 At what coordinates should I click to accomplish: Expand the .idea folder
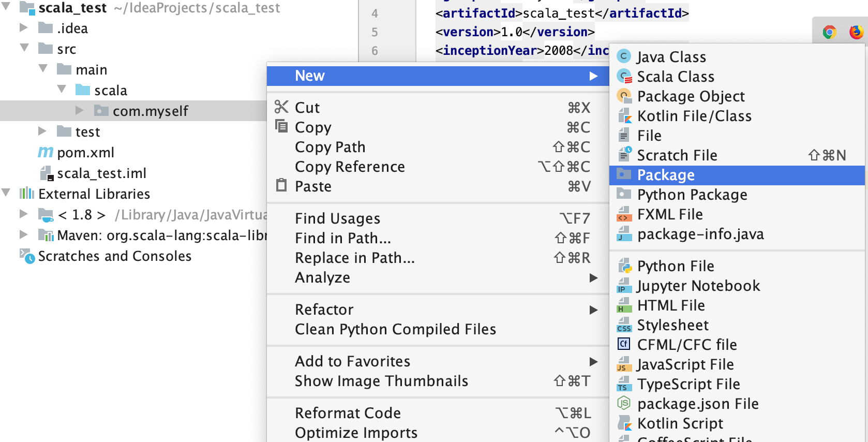click(x=24, y=27)
